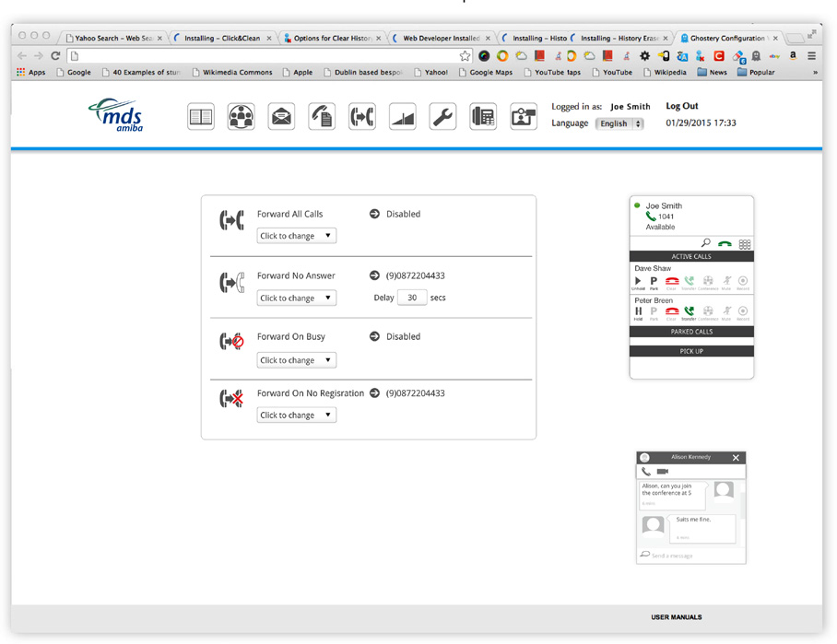Transfer the Dave Shaw call
The image size is (837, 644).
pyautogui.click(x=690, y=282)
